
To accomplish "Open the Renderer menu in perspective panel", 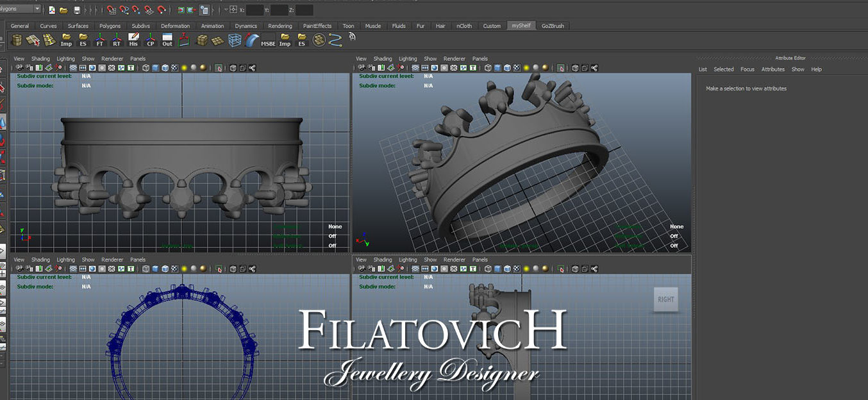I will [455, 58].
